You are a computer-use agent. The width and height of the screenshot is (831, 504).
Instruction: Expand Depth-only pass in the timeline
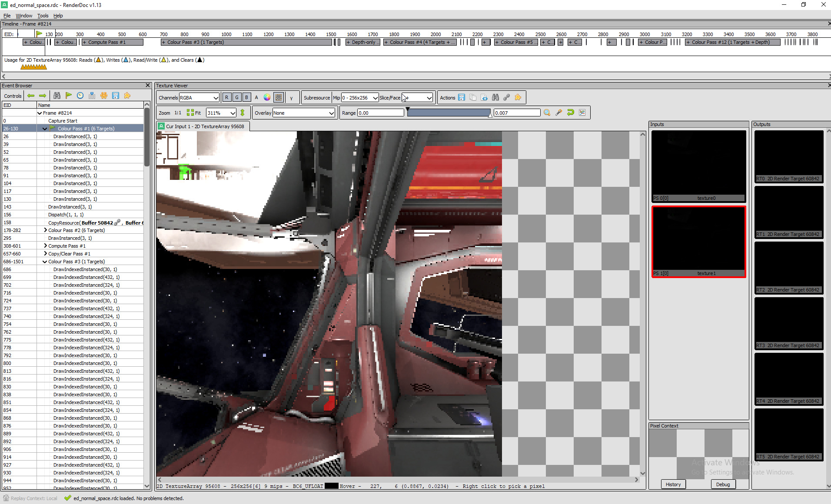(x=348, y=42)
